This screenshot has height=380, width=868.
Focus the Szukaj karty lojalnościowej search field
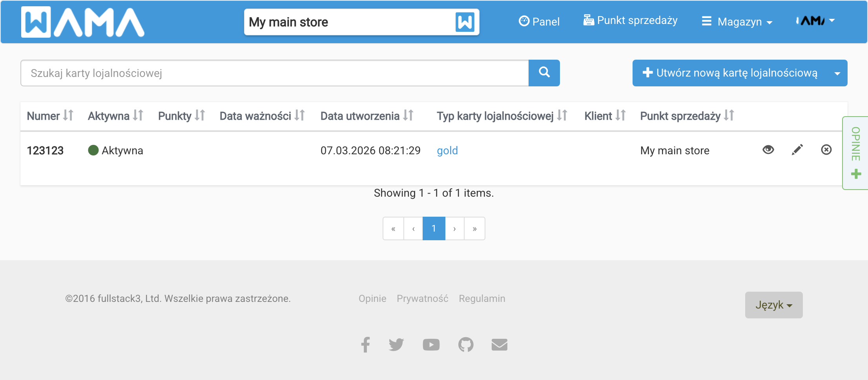[275, 73]
